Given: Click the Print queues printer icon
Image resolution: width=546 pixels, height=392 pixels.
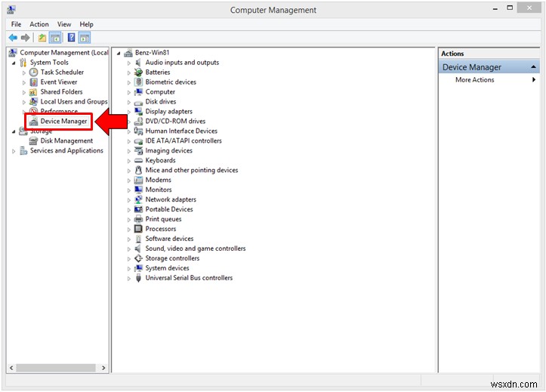Looking at the screenshot, I should (138, 219).
